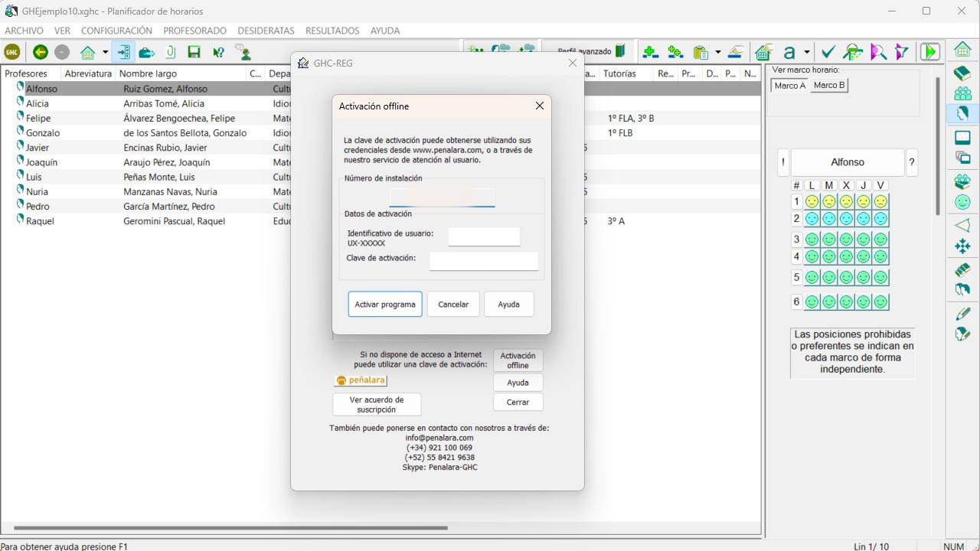Click the peñalara logo link
Screen dimensions: 980x551
coord(361,380)
